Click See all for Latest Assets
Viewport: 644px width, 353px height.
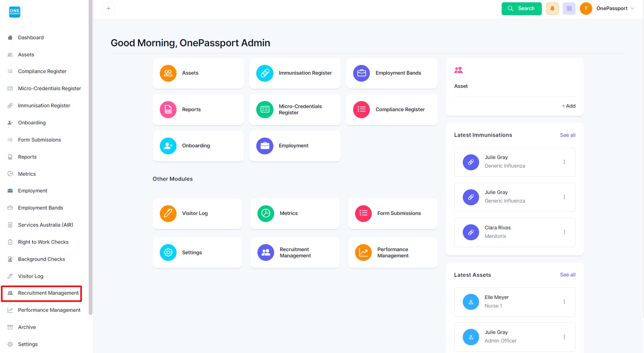(567, 275)
